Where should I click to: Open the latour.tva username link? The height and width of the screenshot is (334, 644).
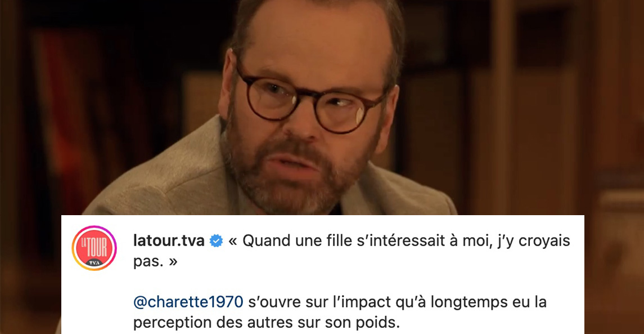169,241
